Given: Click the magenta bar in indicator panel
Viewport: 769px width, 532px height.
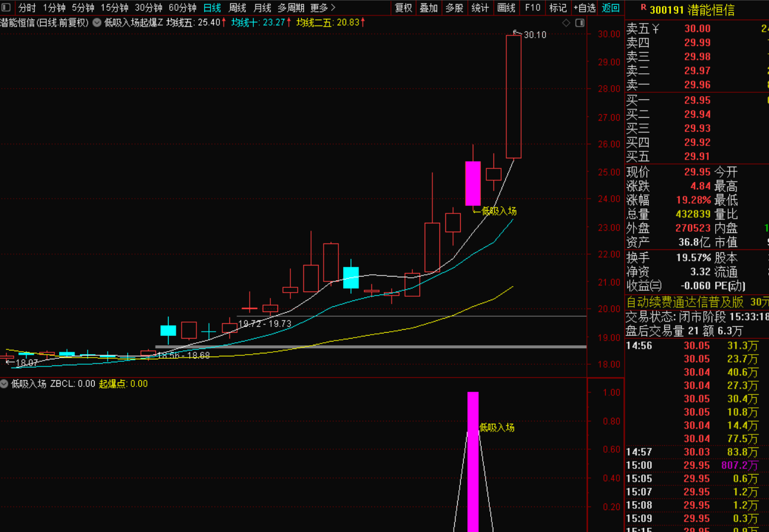Looking at the screenshot, I should coord(473,461).
